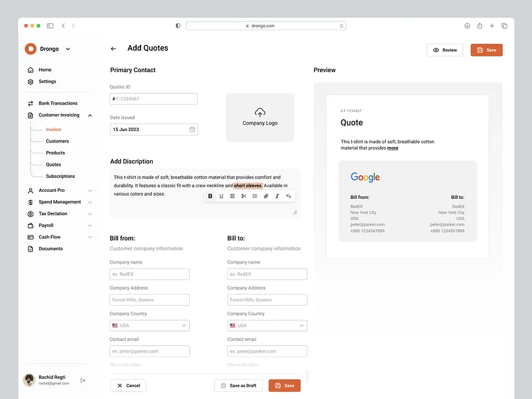Screen dimensions: 532x399
Task: Click the Save as Draft button
Action: [x=238, y=385]
